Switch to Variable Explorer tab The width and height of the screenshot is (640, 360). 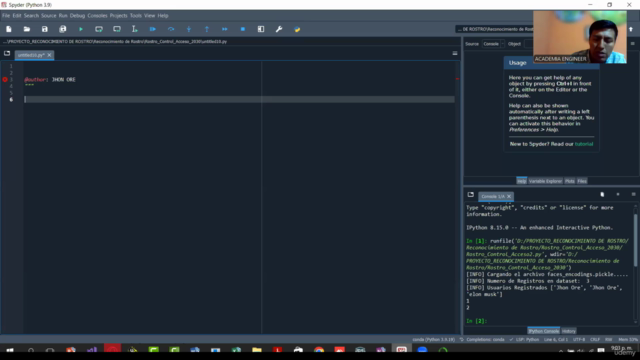pyautogui.click(x=545, y=181)
